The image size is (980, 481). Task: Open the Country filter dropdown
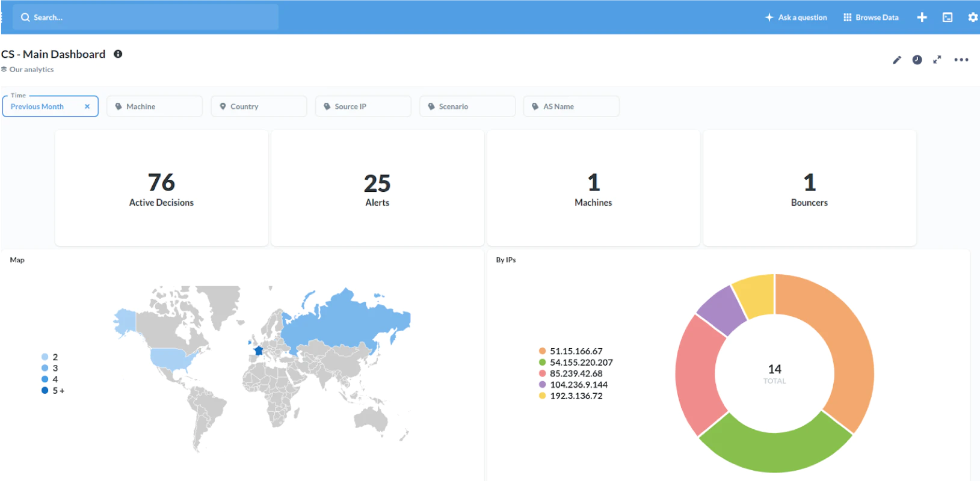259,106
